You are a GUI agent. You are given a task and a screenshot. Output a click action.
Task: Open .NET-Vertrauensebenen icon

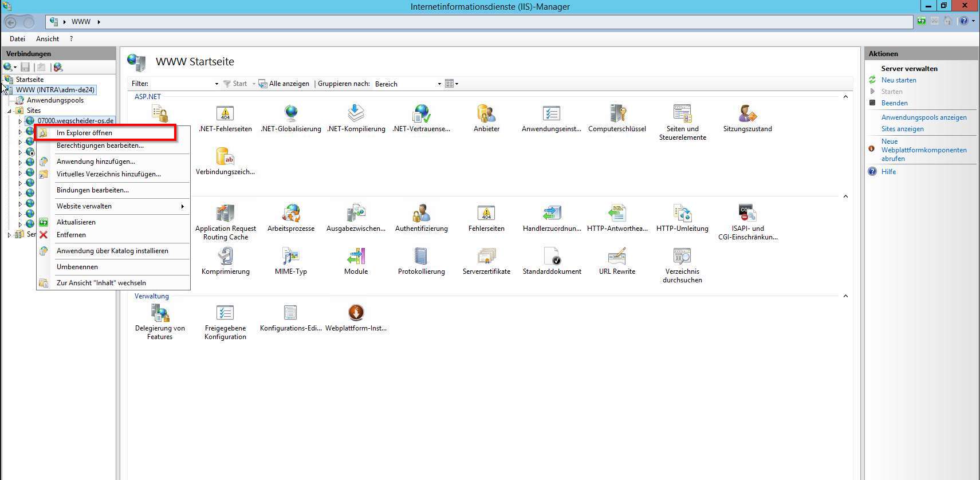pos(421,119)
